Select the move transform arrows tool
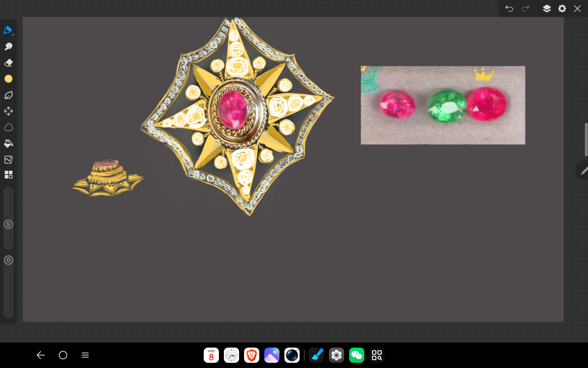The height and width of the screenshot is (368, 588). pyautogui.click(x=8, y=111)
